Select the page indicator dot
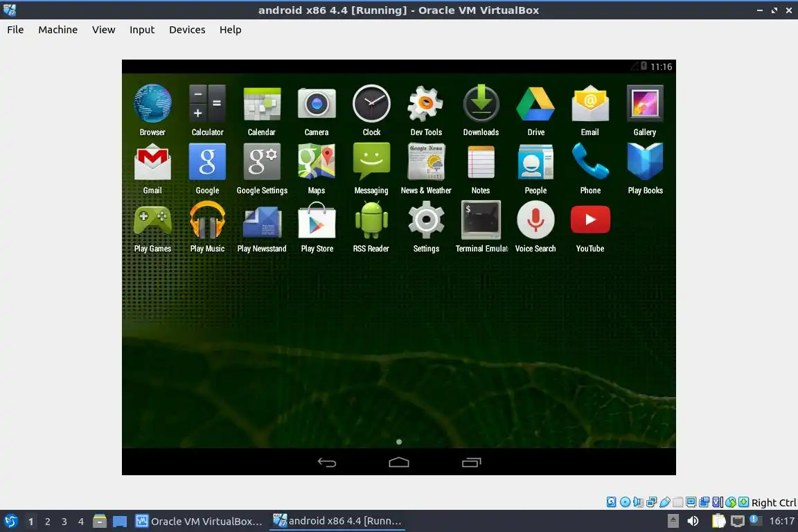The image size is (798, 532). pyautogui.click(x=399, y=442)
